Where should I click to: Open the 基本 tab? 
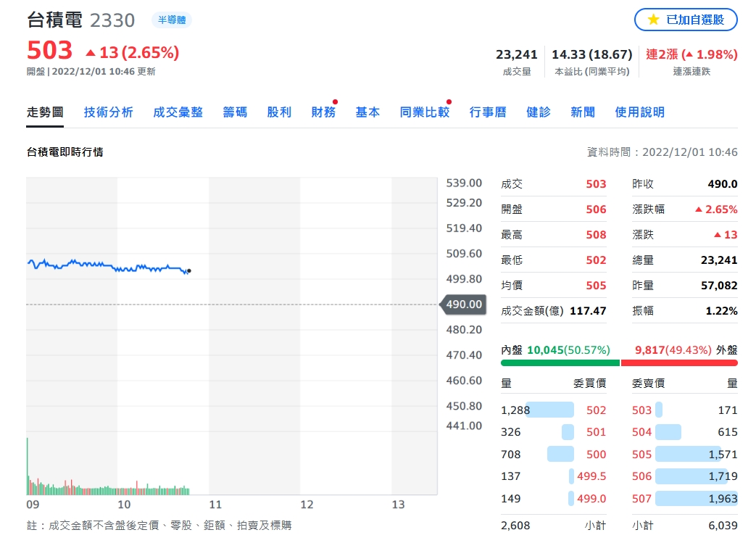[368, 112]
